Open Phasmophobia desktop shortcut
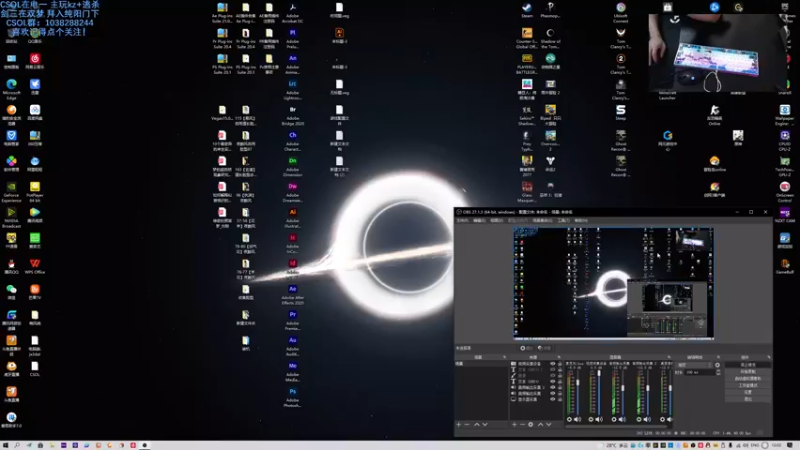This screenshot has width=800, height=450. (550, 10)
